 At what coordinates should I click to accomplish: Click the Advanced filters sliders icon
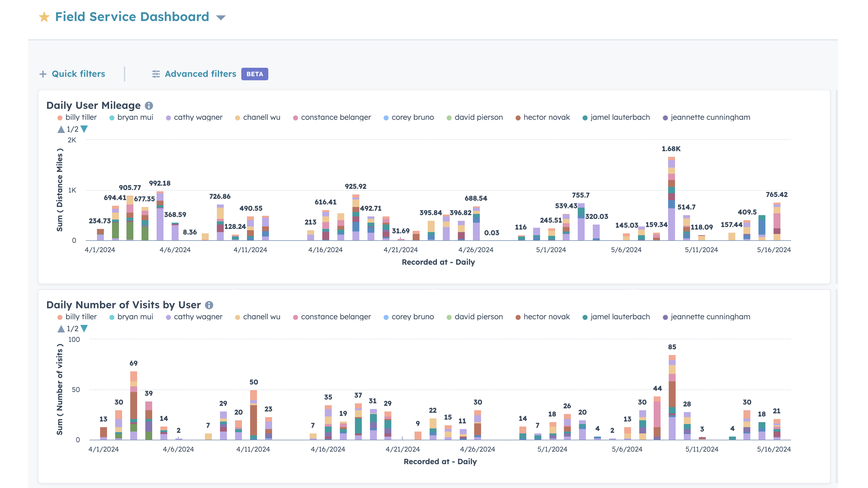pyautogui.click(x=156, y=74)
